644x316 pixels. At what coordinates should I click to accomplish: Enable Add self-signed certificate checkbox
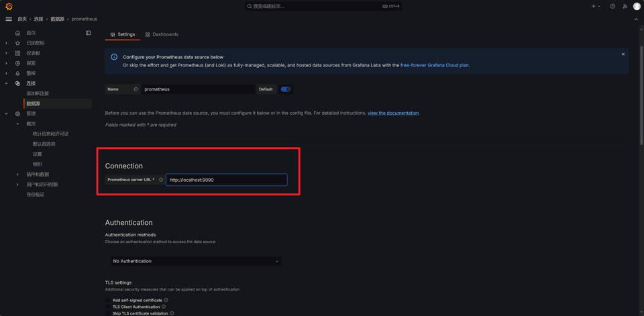click(x=108, y=300)
